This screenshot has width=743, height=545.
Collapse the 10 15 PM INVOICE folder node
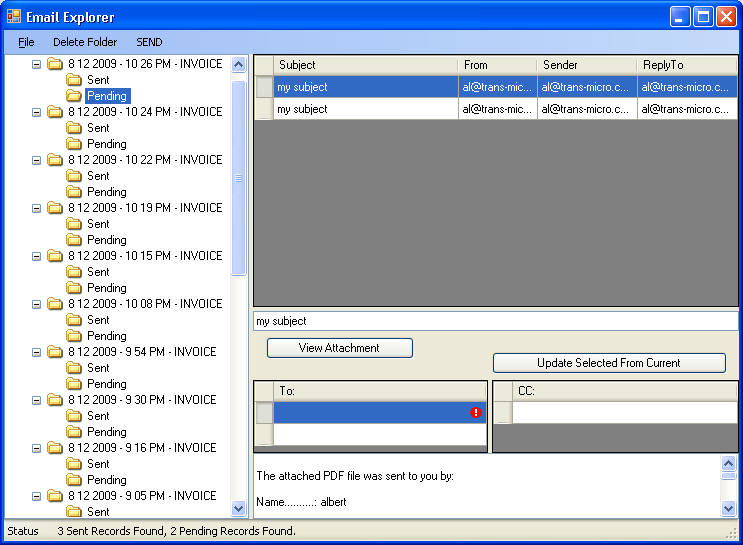click(x=36, y=256)
